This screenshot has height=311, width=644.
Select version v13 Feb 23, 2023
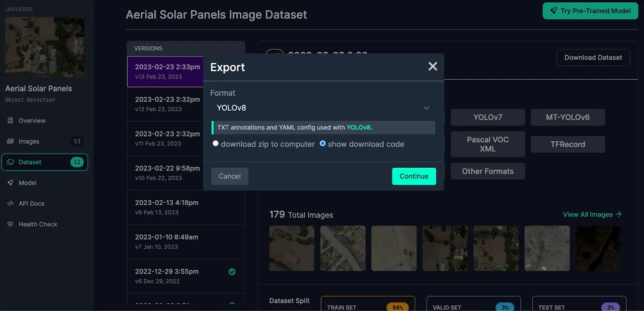click(165, 72)
